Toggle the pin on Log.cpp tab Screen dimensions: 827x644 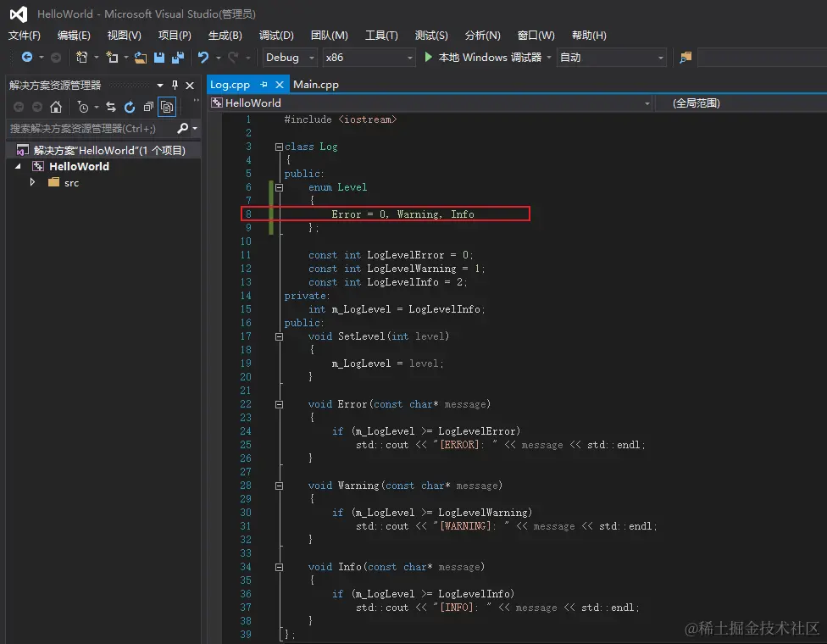(x=264, y=85)
